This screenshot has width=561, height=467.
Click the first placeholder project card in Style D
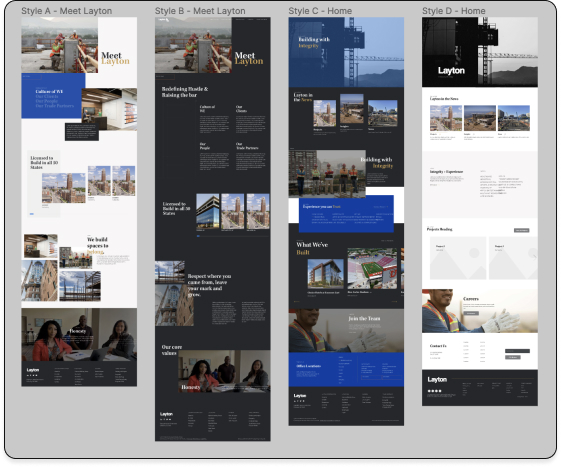click(458, 258)
